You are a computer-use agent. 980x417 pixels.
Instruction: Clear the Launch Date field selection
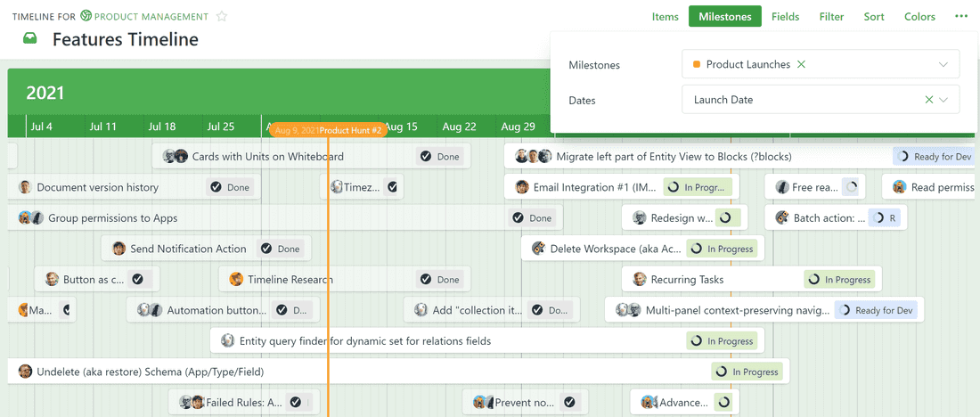tap(928, 100)
